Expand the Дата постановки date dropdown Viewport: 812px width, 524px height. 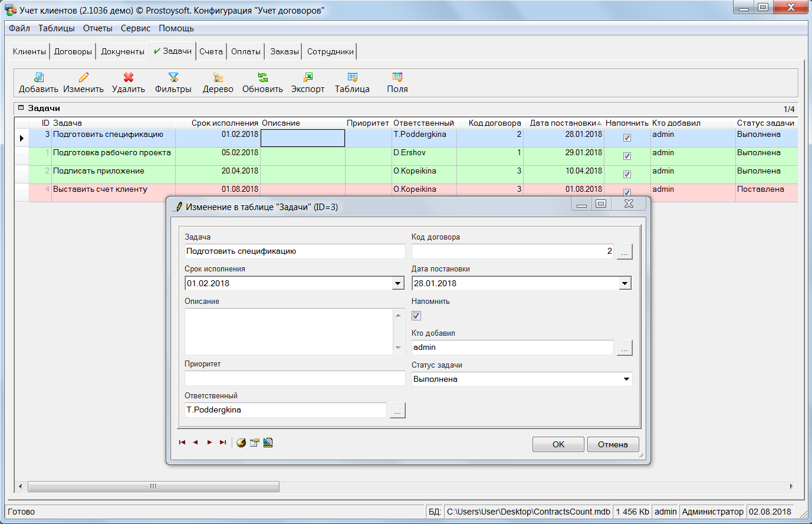624,284
